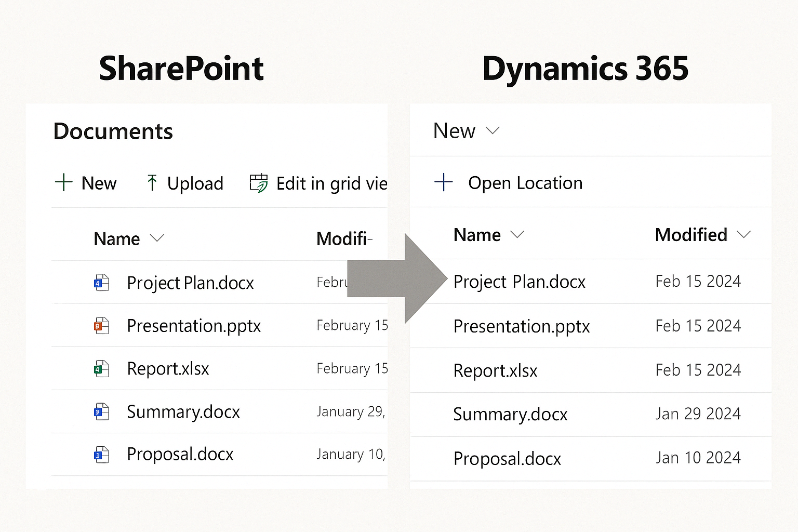Click Feb 15 2024 beside Project Plan.docx

[x=698, y=281]
